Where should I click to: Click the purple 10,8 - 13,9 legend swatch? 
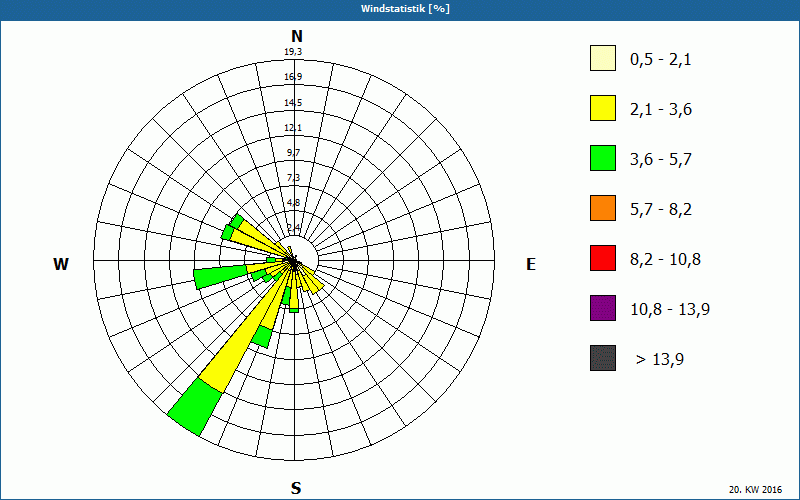603,308
